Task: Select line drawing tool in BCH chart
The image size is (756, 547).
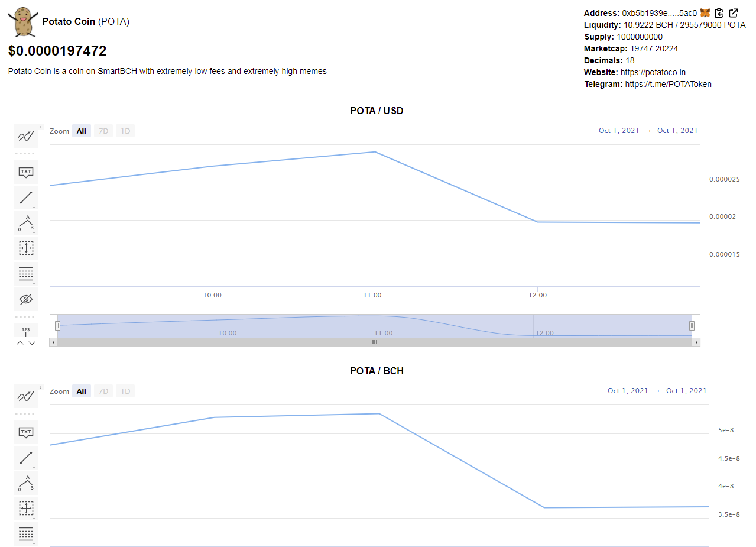Action: [x=26, y=458]
